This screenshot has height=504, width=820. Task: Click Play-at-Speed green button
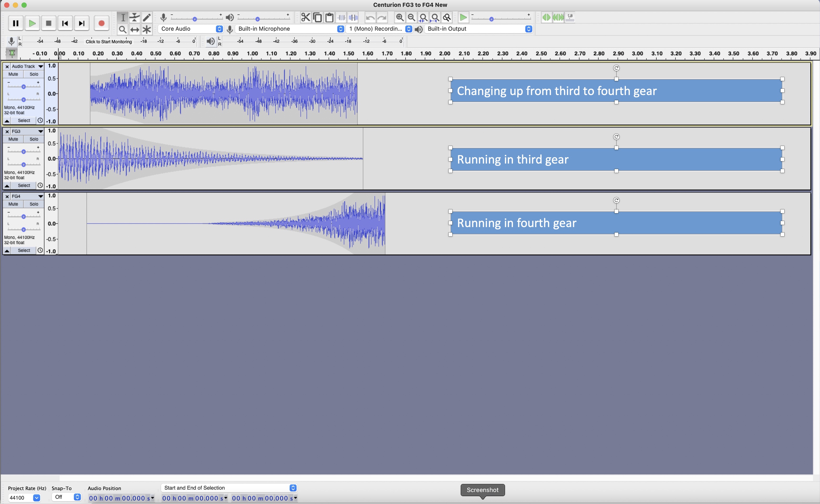tap(463, 17)
